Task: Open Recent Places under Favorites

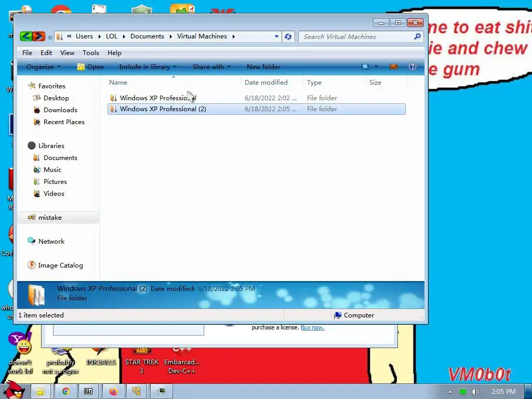Action: [x=64, y=122]
